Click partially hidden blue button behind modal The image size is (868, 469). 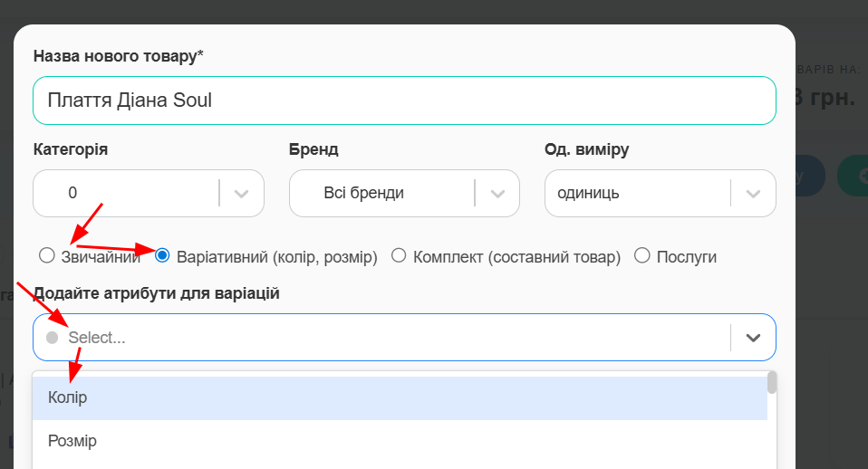[x=809, y=175]
